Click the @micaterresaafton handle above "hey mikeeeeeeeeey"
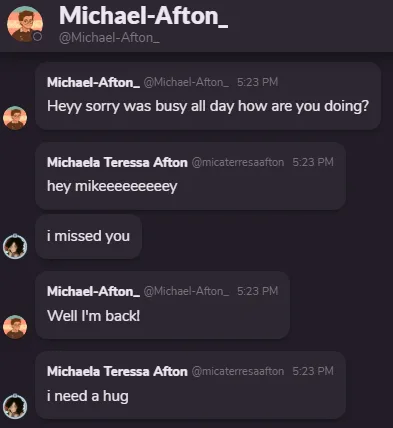 click(238, 162)
